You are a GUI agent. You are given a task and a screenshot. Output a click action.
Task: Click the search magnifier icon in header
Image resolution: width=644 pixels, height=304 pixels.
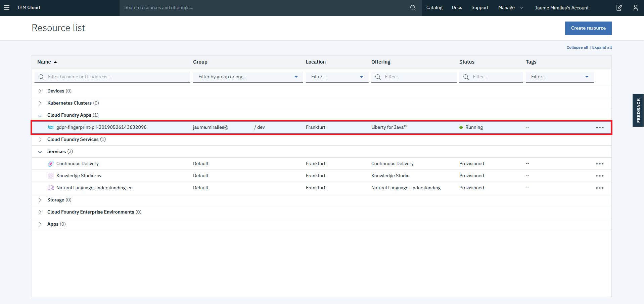pos(413,8)
